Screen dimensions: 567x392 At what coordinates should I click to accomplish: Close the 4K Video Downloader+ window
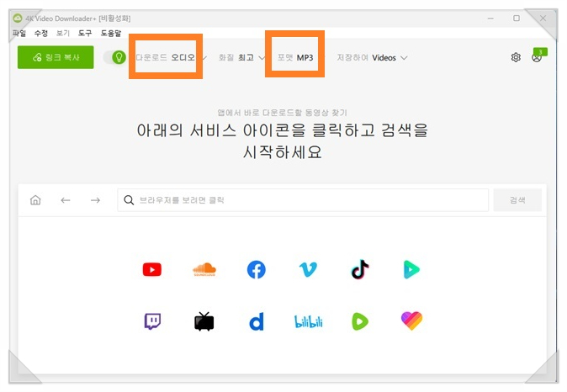[543, 18]
